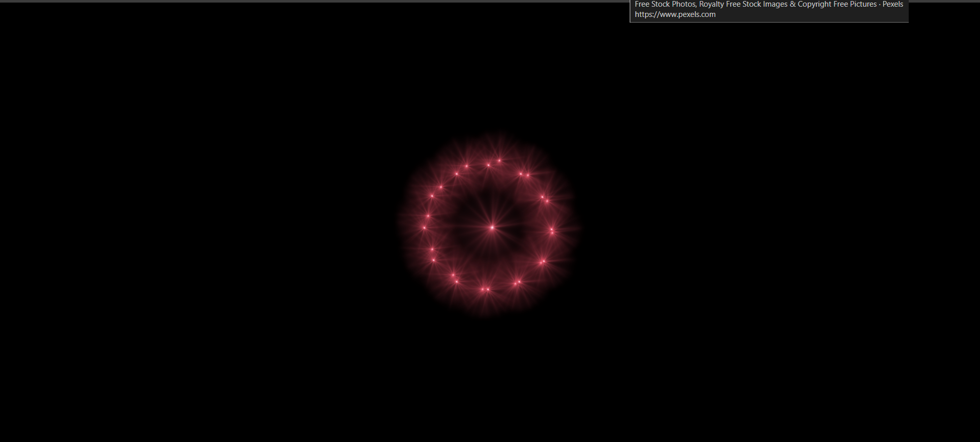Click the particle pair at ring's five o'clock position
This screenshot has height=442, width=980.
click(x=517, y=282)
